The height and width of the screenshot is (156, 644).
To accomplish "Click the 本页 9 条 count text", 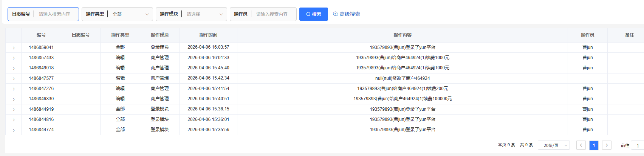I will pos(506,145).
